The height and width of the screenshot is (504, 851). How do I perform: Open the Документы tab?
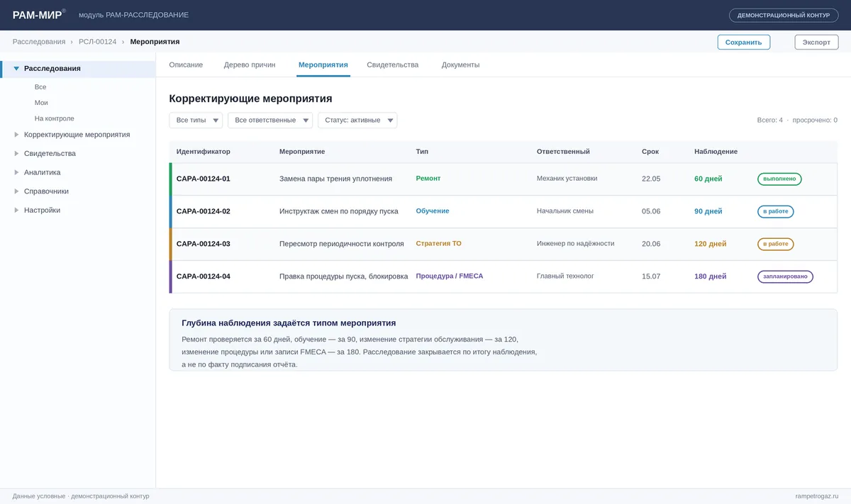460,65
